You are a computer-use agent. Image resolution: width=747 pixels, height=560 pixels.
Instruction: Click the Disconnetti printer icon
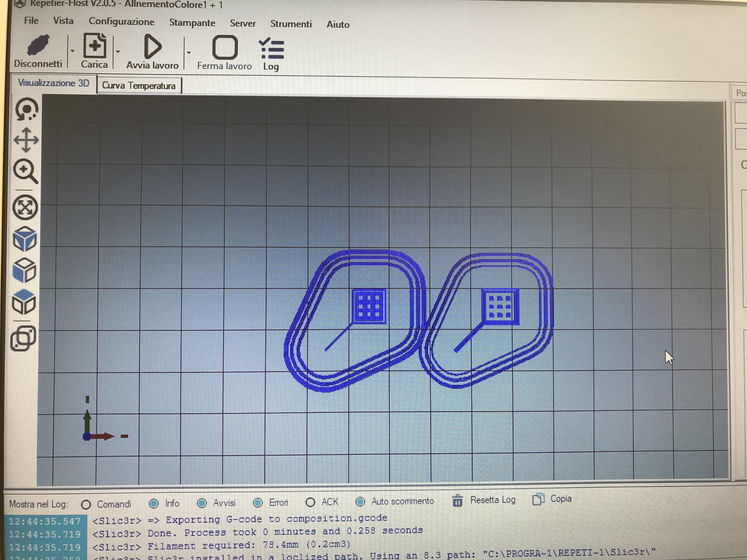pos(38,46)
